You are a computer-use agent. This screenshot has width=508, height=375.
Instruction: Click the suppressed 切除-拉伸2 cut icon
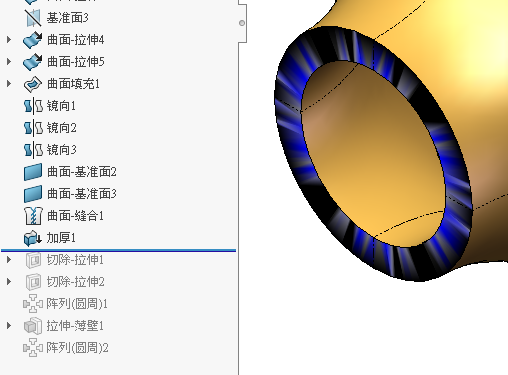[x=33, y=282]
